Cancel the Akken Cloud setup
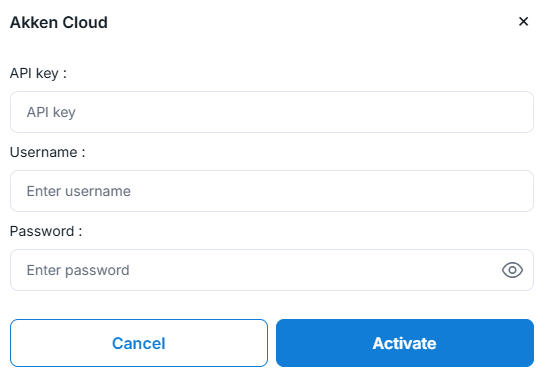This screenshot has width=538, height=370. pos(139,343)
